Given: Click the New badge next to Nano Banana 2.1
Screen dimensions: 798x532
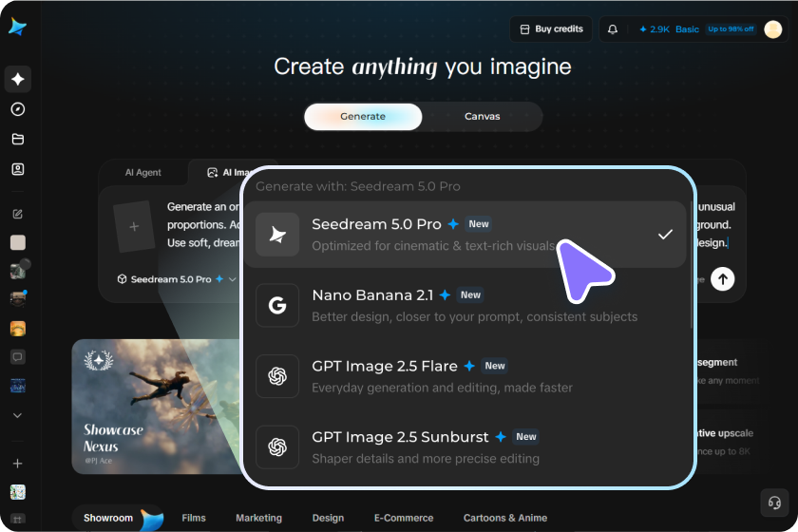Looking at the screenshot, I should pos(470,294).
